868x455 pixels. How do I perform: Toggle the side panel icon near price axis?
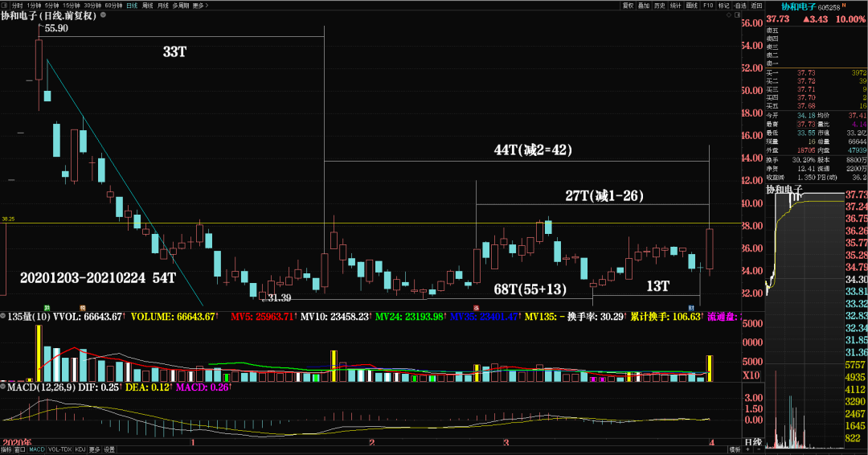coord(736,15)
